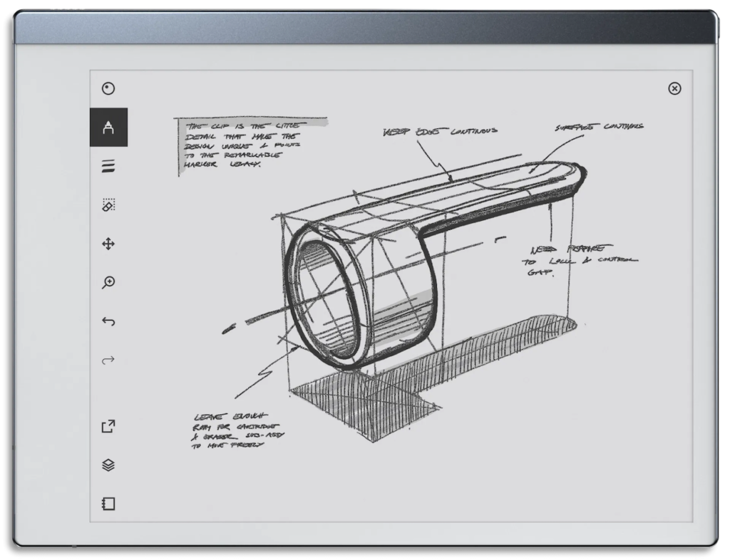Undo the last pen stroke
Image resolution: width=730 pixels, height=560 pixels.
(108, 321)
